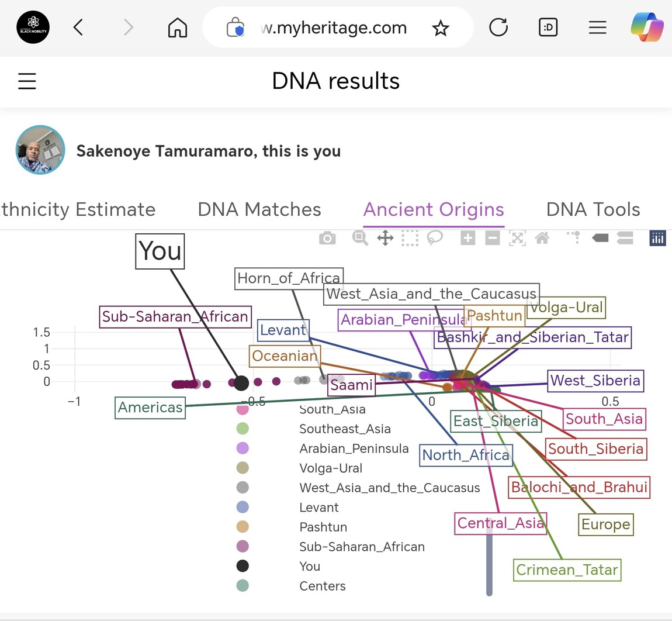
Task: Reset plot axes with home icon
Action: (x=542, y=238)
